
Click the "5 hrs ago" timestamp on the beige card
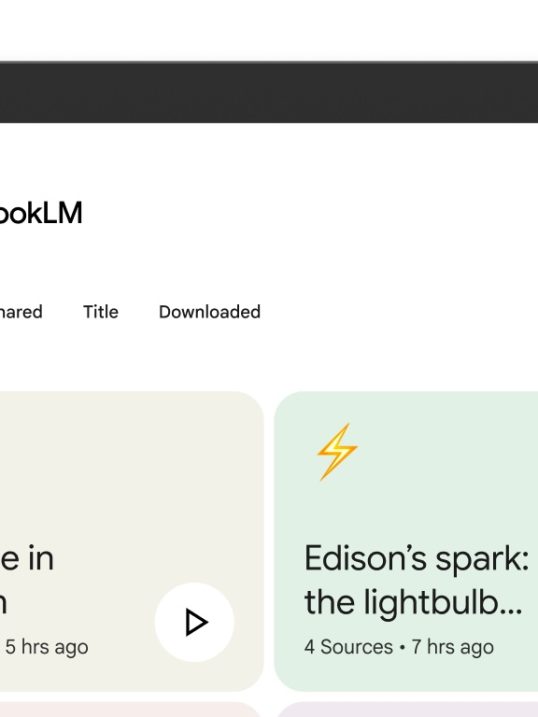coord(47,647)
